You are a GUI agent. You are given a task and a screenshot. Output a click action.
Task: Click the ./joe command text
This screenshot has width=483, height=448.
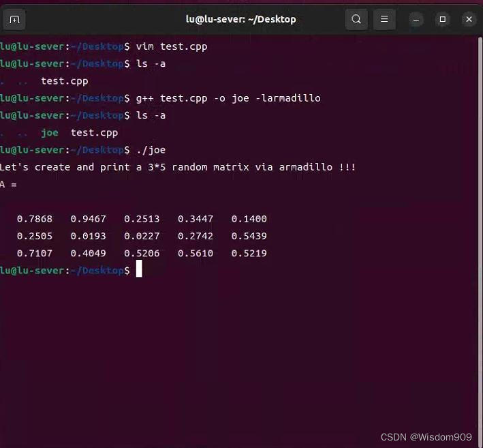point(151,150)
